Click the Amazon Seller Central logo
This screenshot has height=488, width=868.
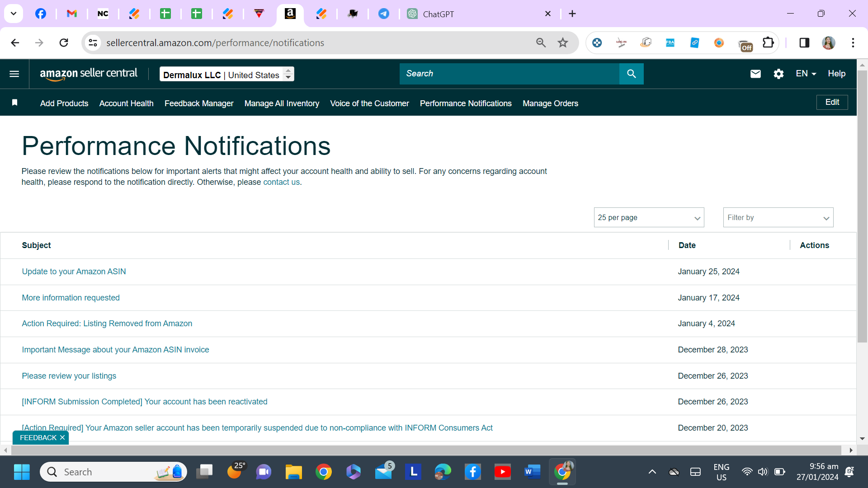coord(89,74)
